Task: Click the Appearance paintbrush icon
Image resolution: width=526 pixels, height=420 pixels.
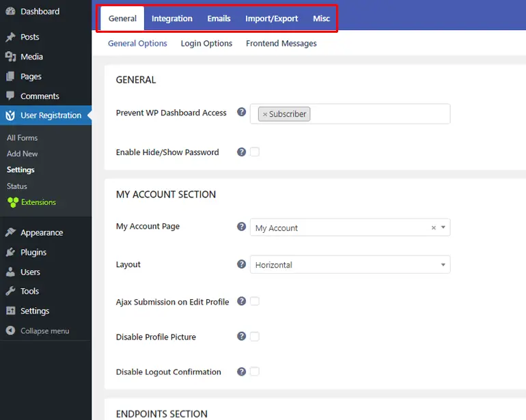Action: click(10, 232)
